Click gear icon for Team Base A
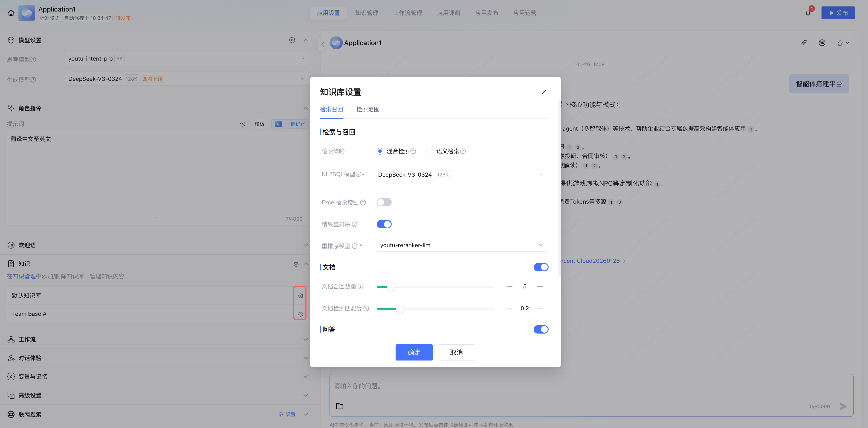 tap(300, 314)
